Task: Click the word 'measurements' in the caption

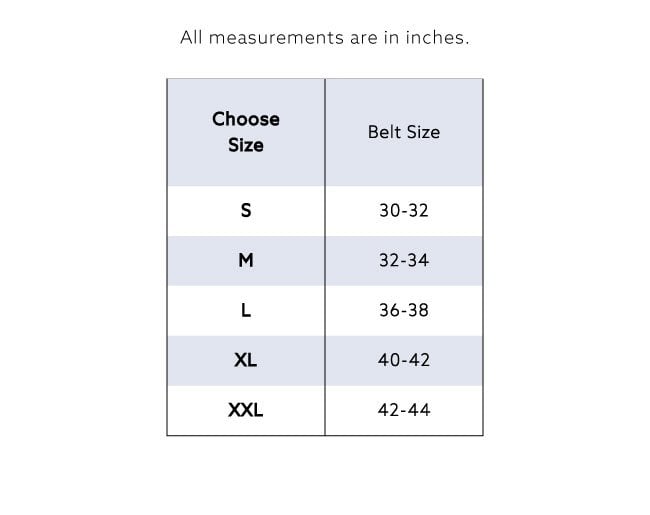Action: point(276,38)
